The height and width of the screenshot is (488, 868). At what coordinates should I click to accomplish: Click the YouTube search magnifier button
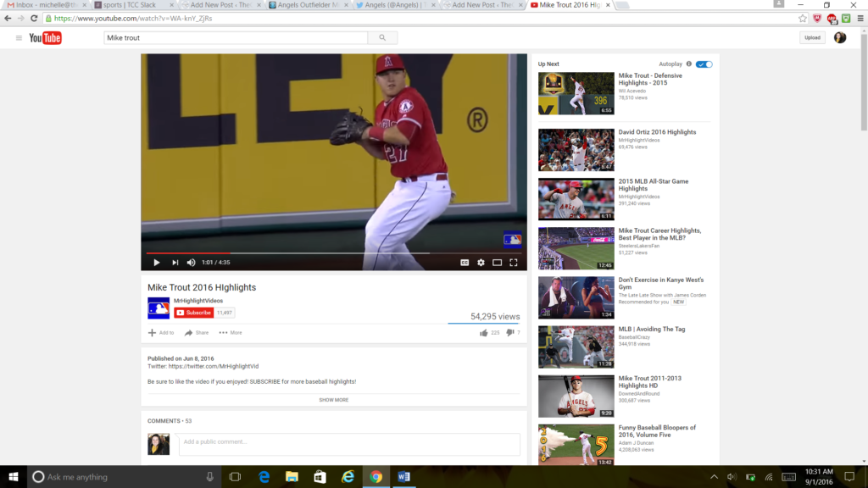pos(382,38)
